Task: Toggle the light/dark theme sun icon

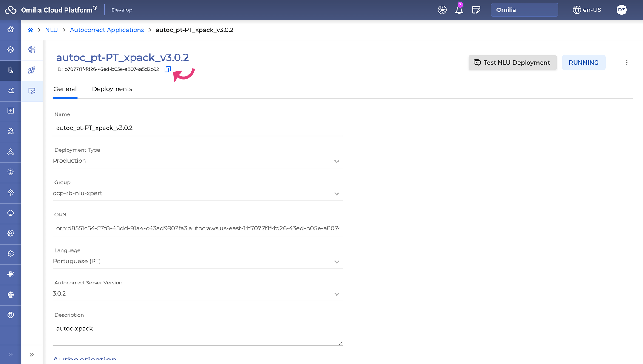Action: tap(442, 10)
